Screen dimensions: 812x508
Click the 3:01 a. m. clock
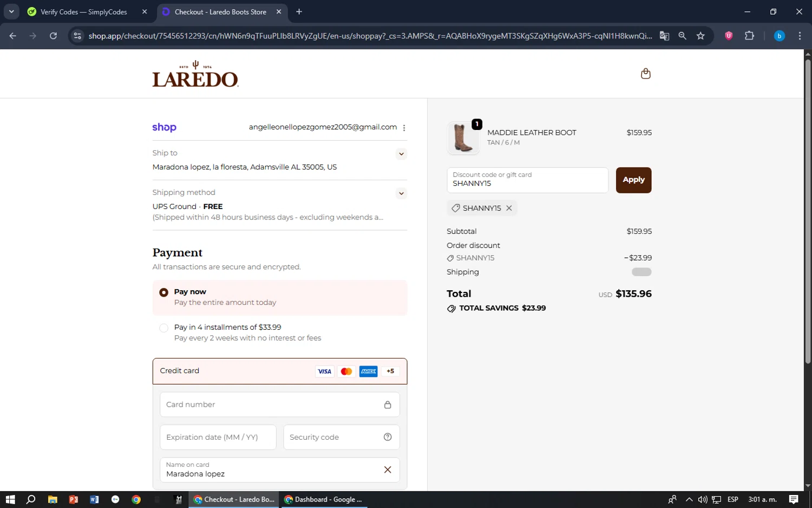coord(762,499)
